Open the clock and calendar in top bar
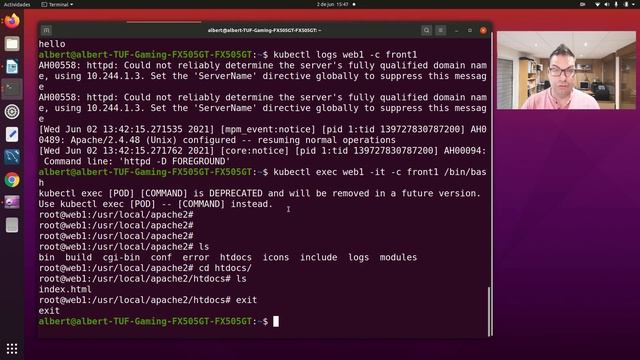 tap(333, 4)
